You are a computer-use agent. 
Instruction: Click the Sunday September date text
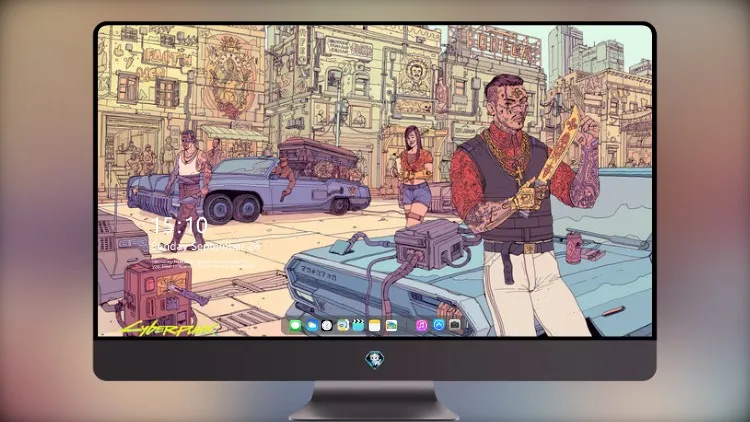click(x=207, y=247)
